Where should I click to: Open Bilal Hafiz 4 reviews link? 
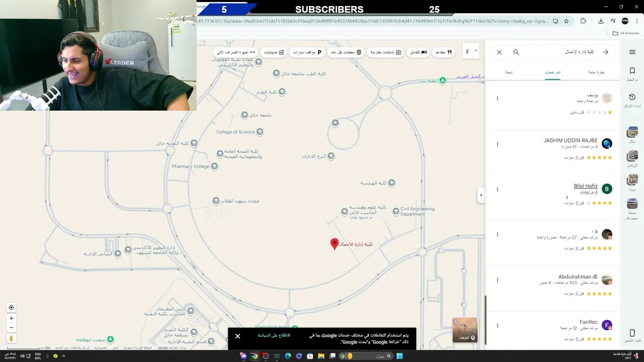click(589, 192)
